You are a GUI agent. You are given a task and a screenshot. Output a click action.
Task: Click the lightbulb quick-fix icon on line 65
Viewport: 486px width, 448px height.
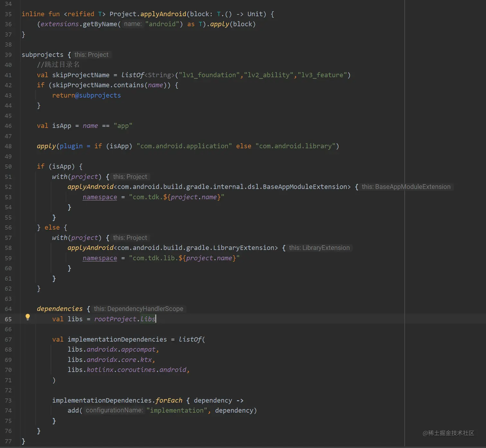click(28, 317)
